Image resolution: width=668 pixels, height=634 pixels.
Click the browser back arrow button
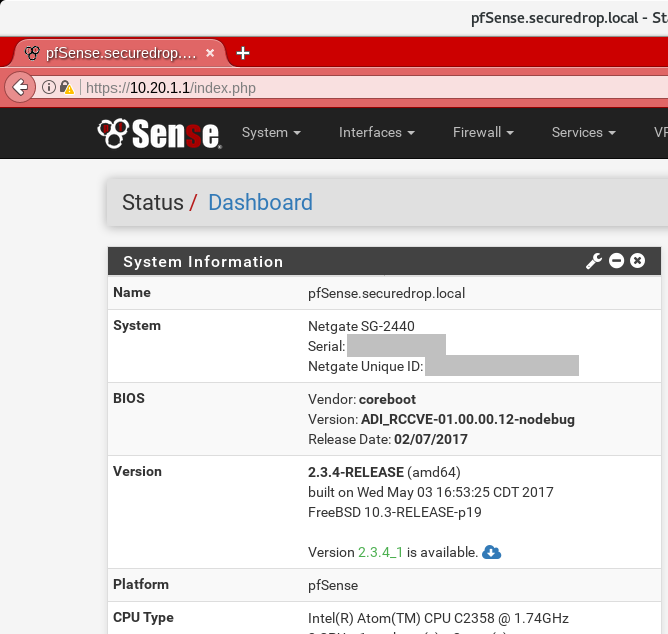(19, 88)
